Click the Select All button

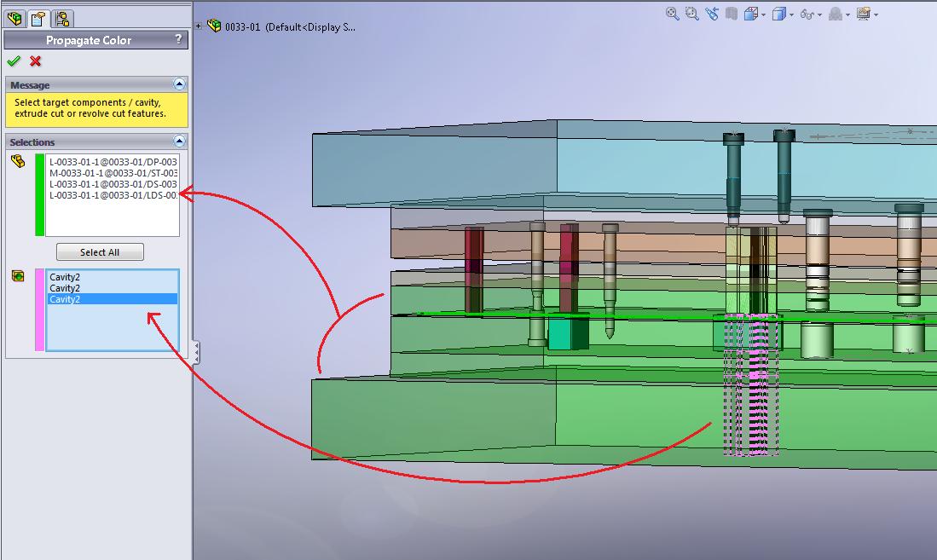(100, 252)
